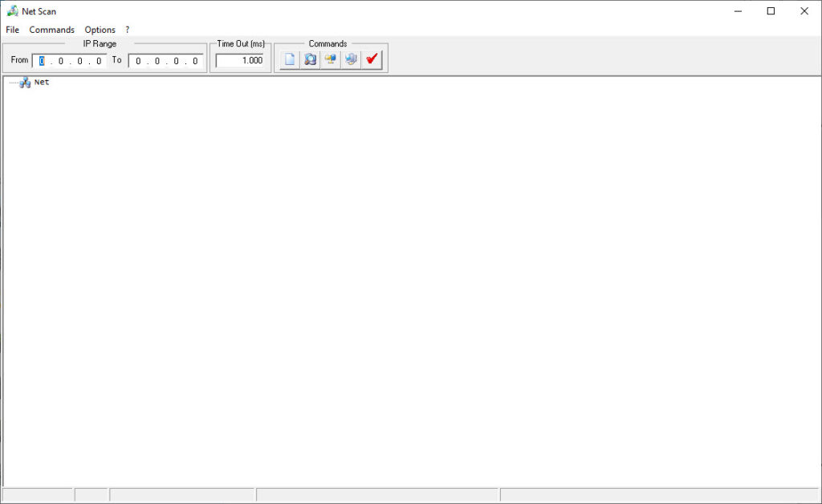The width and height of the screenshot is (822, 504).
Task: Open the ? help menu
Action: point(127,30)
